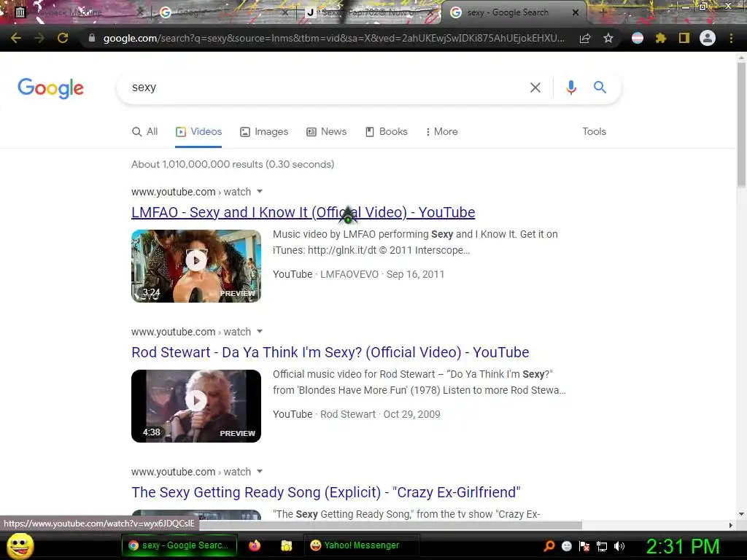Open Yahoo! Messenger from the taskbar
The width and height of the screenshot is (747, 560).
[362, 545]
